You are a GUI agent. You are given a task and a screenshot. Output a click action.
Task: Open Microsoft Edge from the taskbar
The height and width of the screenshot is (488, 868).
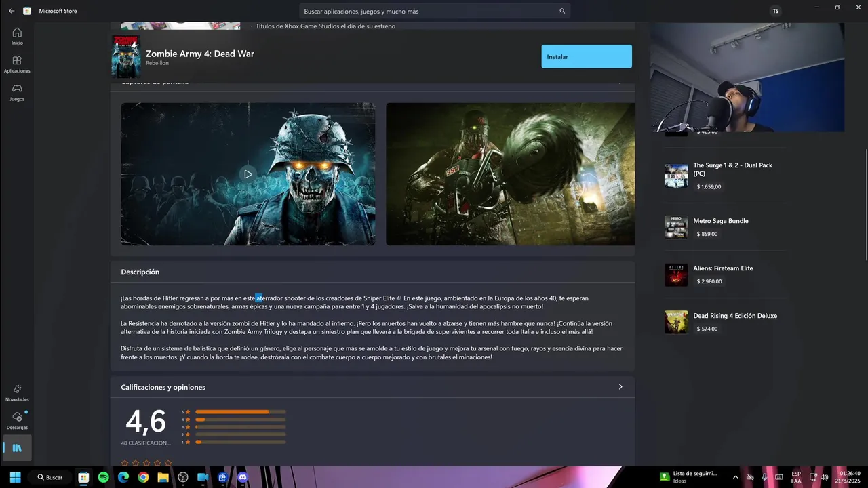pyautogui.click(x=123, y=477)
